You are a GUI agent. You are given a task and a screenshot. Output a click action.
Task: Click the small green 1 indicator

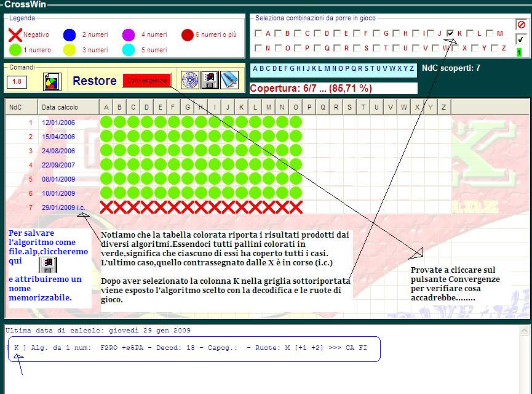(x=519, y=52)
